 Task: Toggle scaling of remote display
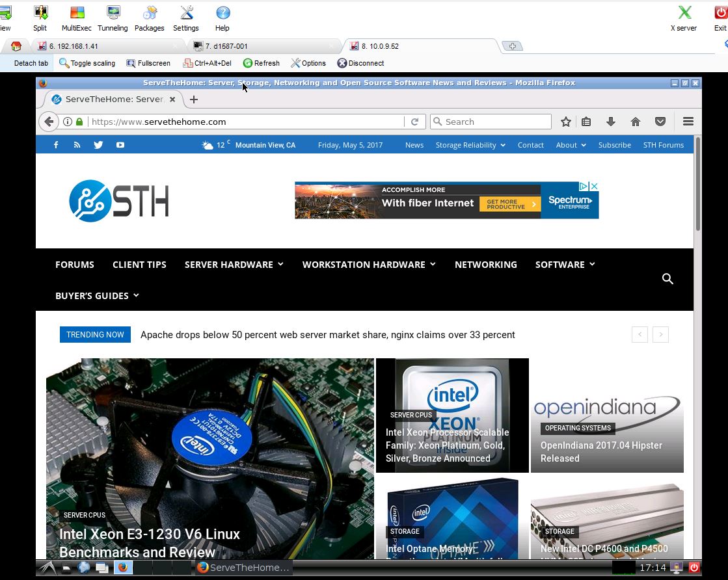click(x=87, y=63)
